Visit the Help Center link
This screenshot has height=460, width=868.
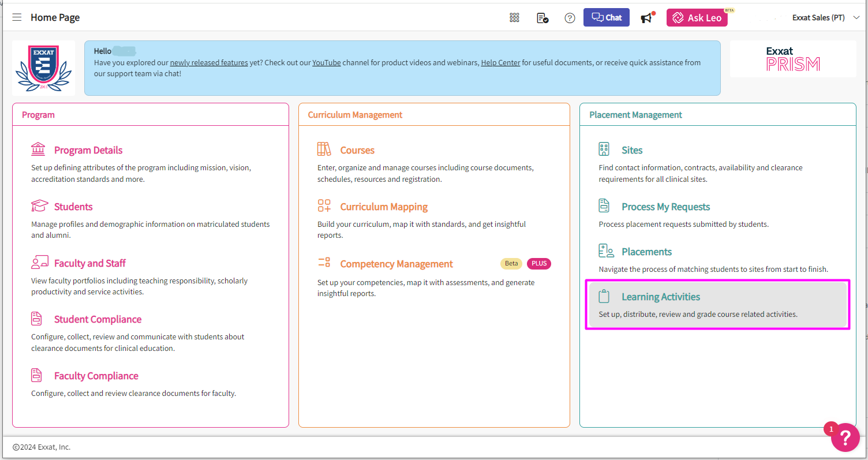pyautogui.click(x=500, y=62)
